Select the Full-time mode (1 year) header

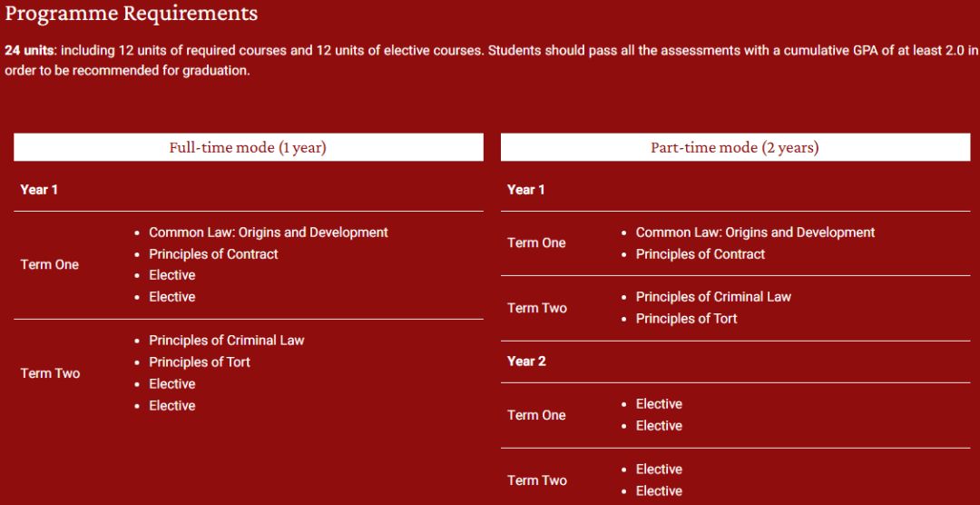point(248,147)
